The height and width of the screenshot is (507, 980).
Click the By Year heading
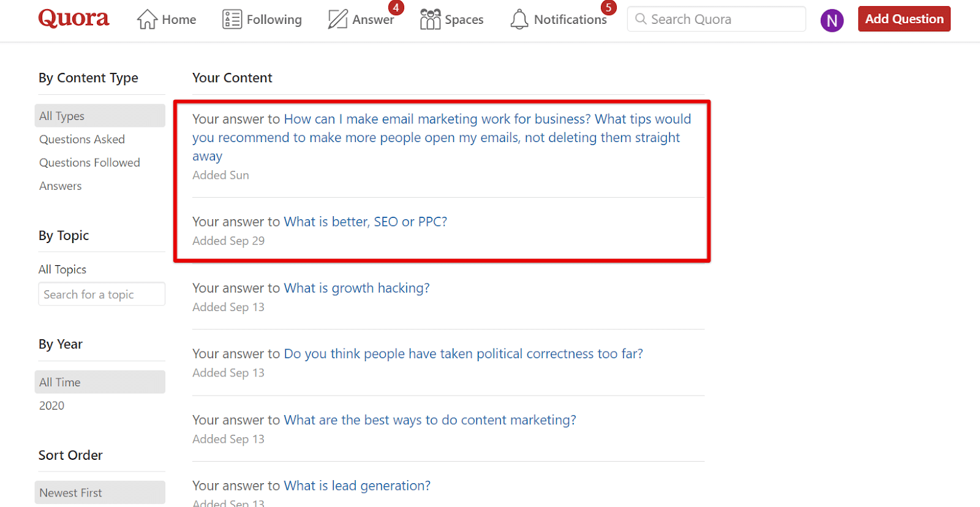60,344
